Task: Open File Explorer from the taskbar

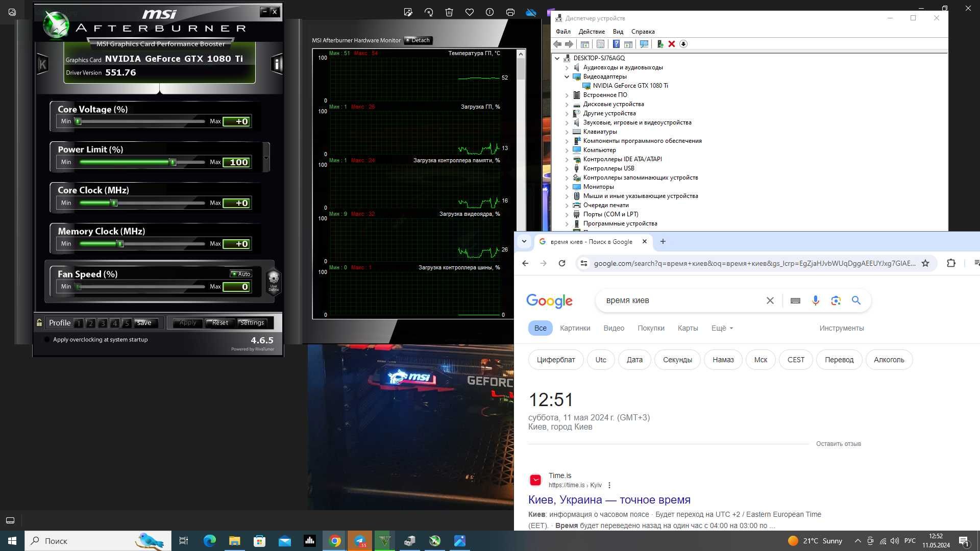Action: click(235, 541)
